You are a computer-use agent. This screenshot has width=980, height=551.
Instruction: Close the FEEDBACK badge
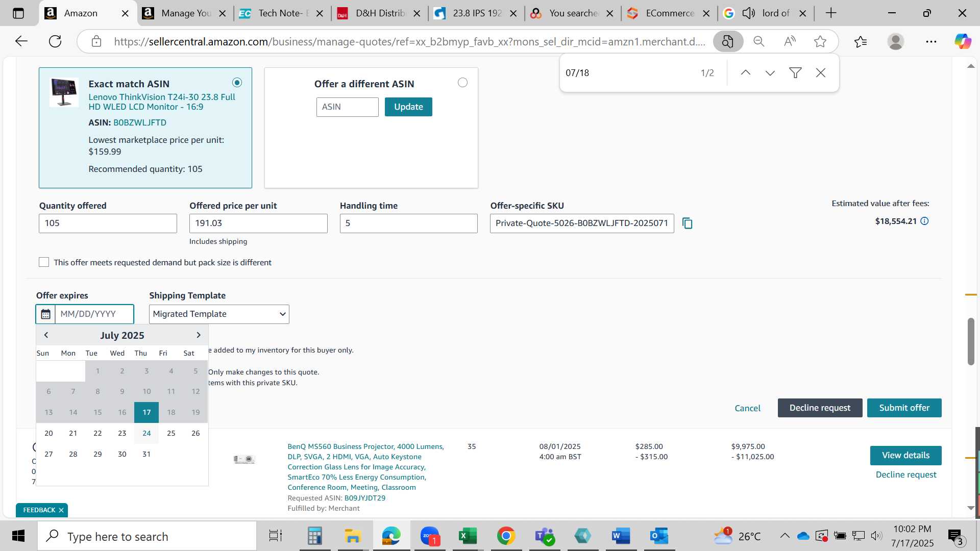(61, 510)
